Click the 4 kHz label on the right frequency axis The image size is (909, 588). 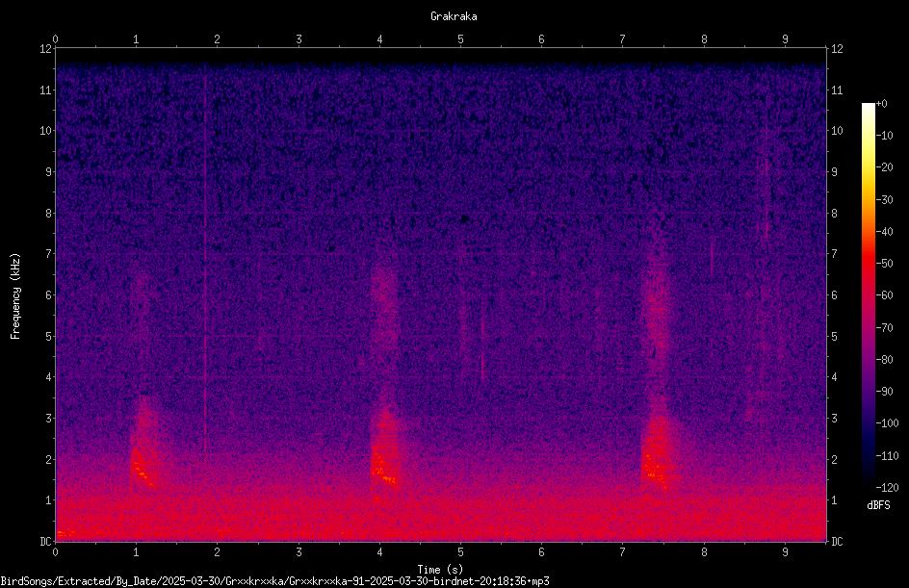click(834, 377)
